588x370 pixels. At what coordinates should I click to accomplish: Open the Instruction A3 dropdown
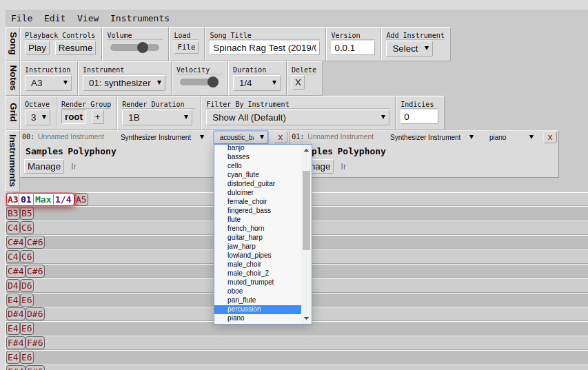tap(48, 83)
